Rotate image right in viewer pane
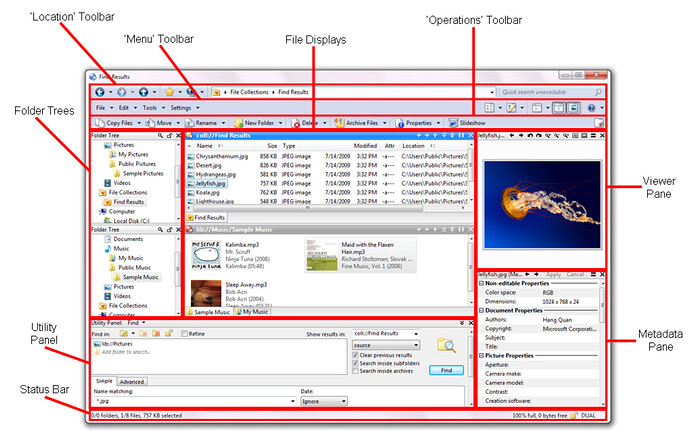690x431 pixels. (539, 136)
